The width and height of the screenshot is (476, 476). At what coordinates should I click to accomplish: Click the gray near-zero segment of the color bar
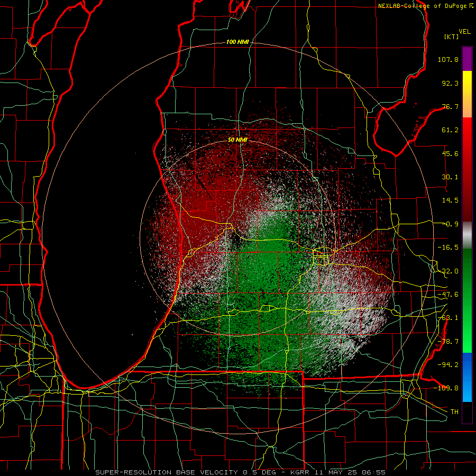[x=467, y=235]
